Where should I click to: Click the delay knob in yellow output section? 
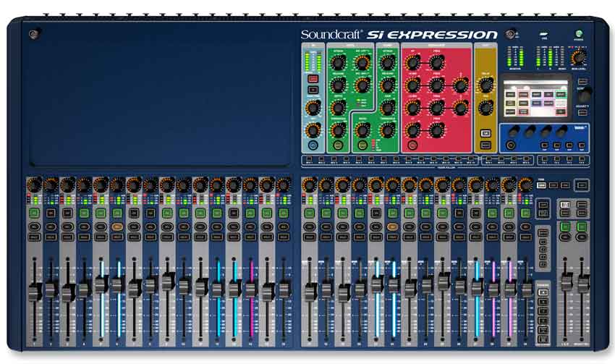[485, 85]
